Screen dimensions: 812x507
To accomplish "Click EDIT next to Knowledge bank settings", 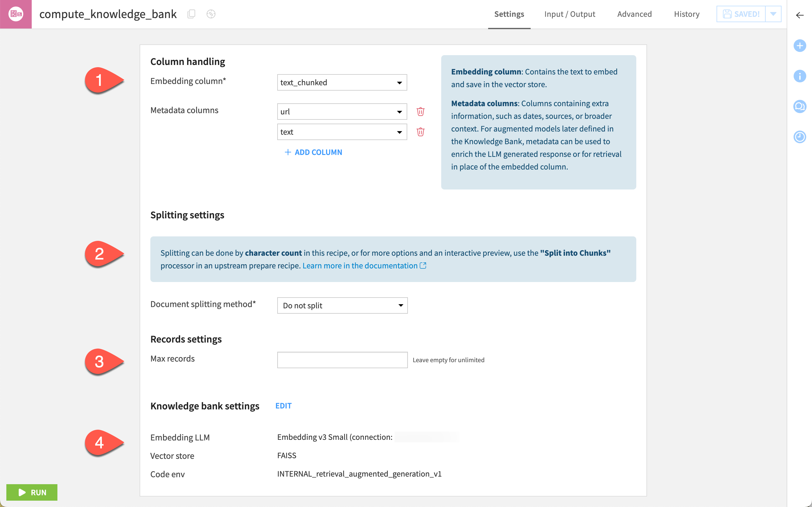I will 283,406.
